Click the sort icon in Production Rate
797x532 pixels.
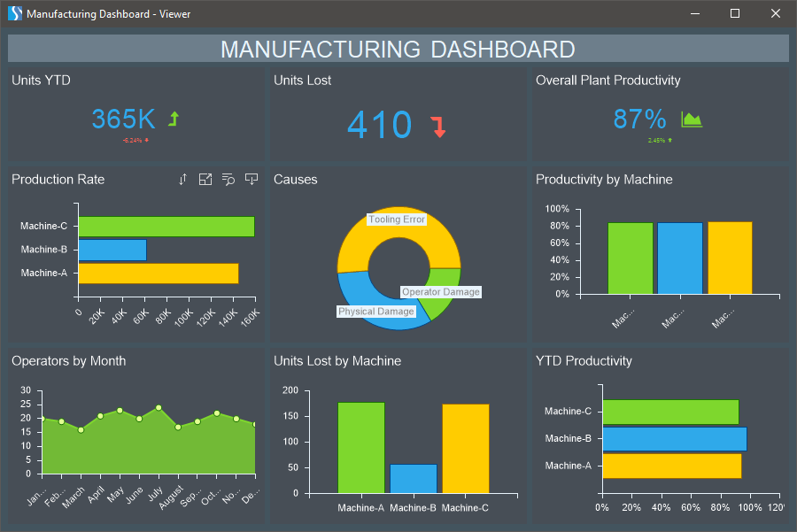click(x=183, y=180)
